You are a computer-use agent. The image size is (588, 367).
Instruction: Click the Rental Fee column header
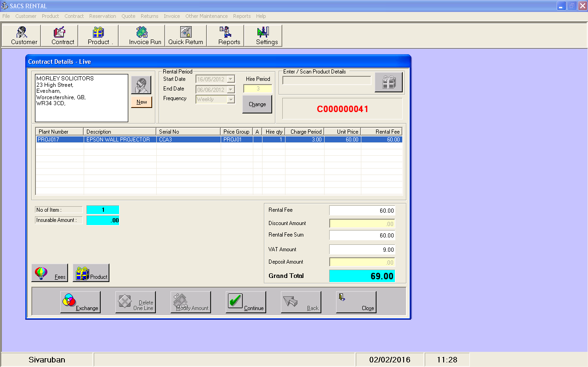[x=382, y=132]
